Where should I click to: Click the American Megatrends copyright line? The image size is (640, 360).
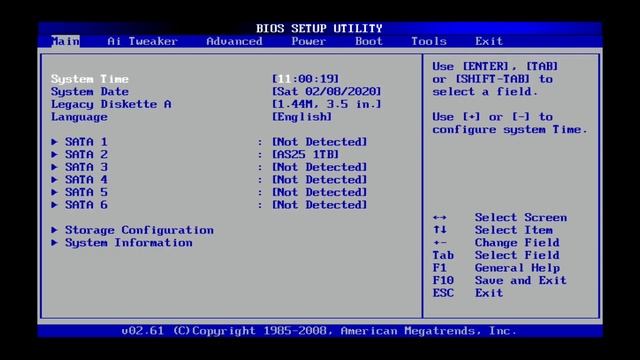point(319,331)
